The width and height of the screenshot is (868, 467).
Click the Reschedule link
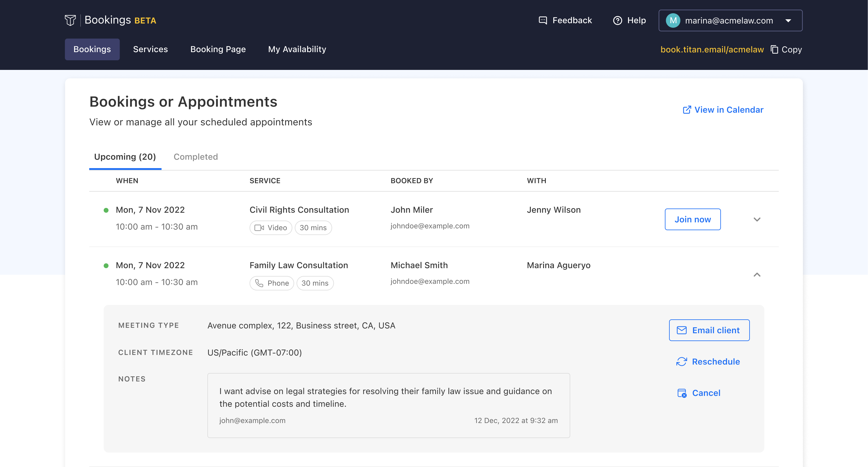tap(708, 362)
